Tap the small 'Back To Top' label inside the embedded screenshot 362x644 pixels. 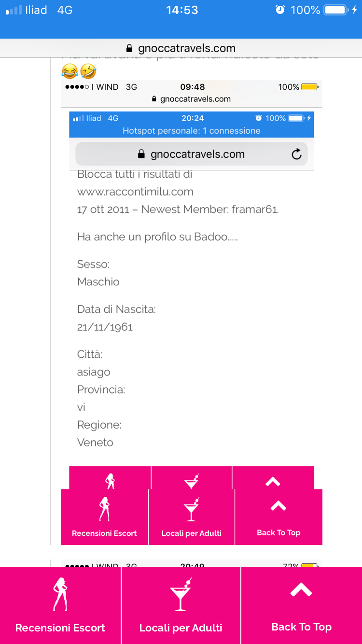click(x=278, y=532)
